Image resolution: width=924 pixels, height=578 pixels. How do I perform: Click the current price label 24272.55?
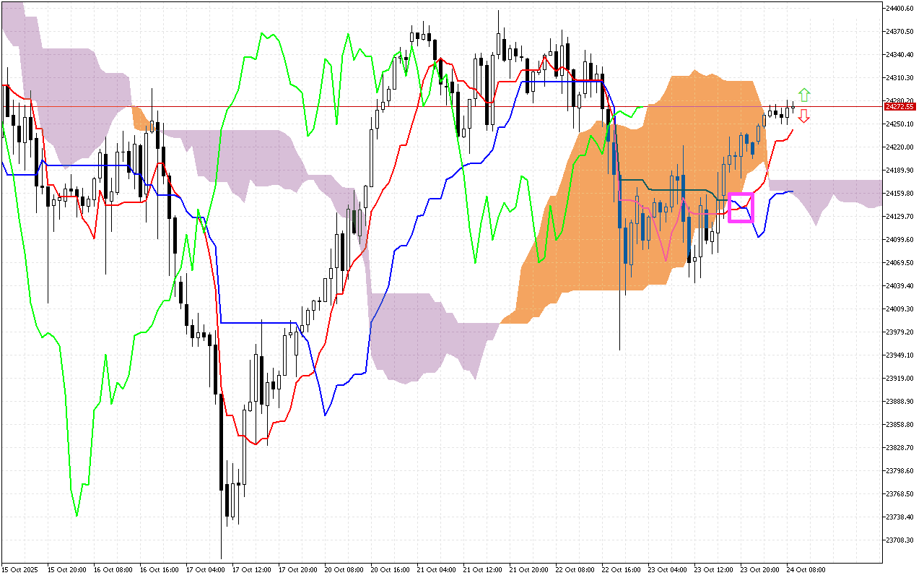click(x=899, y=106)
